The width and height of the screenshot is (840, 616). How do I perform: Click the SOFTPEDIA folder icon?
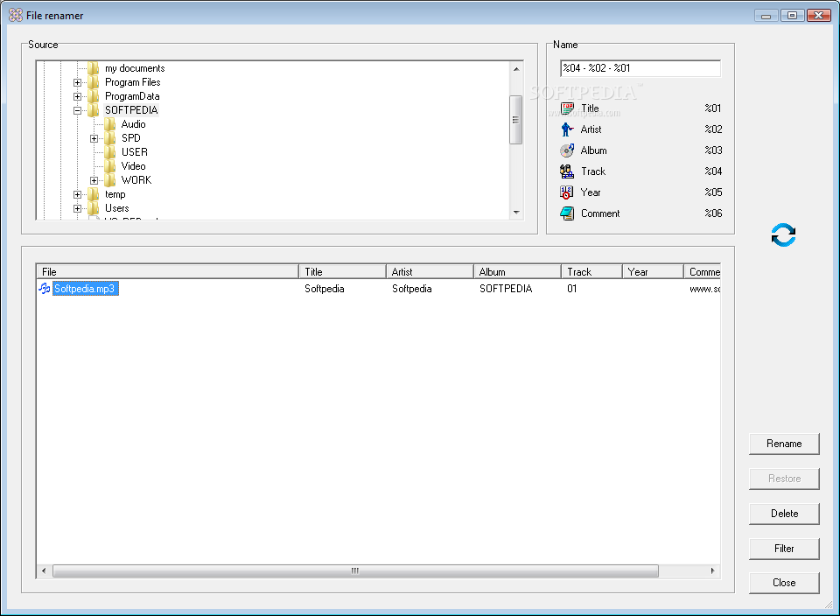click(x=94, y=110)
